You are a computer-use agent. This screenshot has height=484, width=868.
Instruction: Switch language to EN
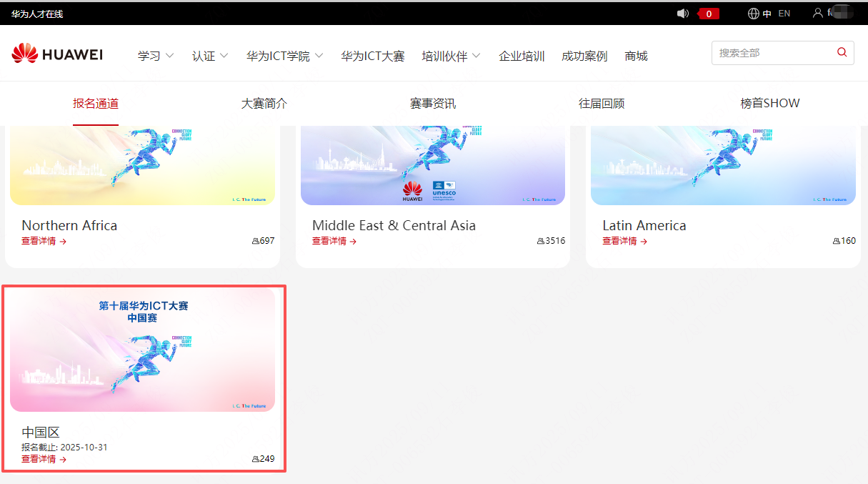[x=784, y=12]
